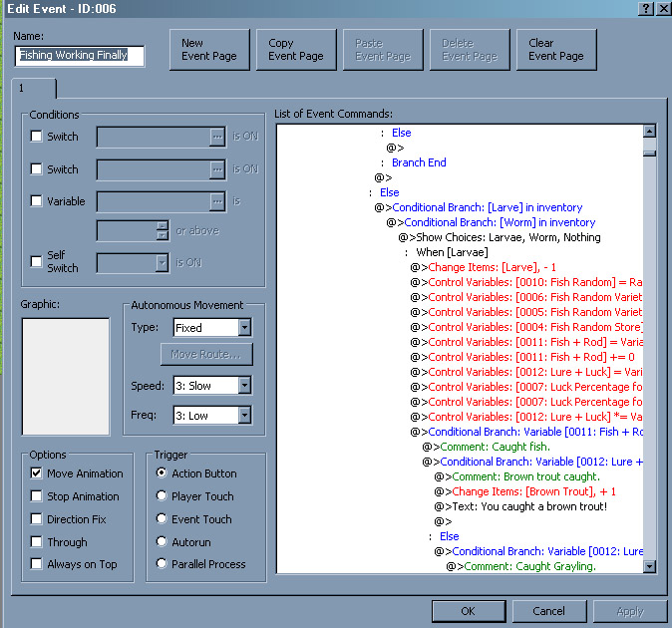Open first Switch condition browse button
The image size is (672, 628).
pos(217,138)
